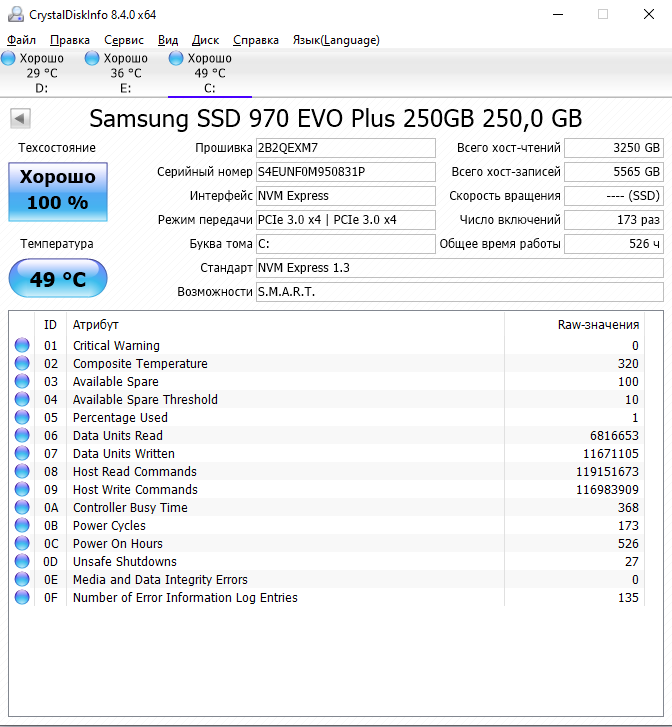
Task: Click the total host reads value 3250 GB
Action: (614, 148)
